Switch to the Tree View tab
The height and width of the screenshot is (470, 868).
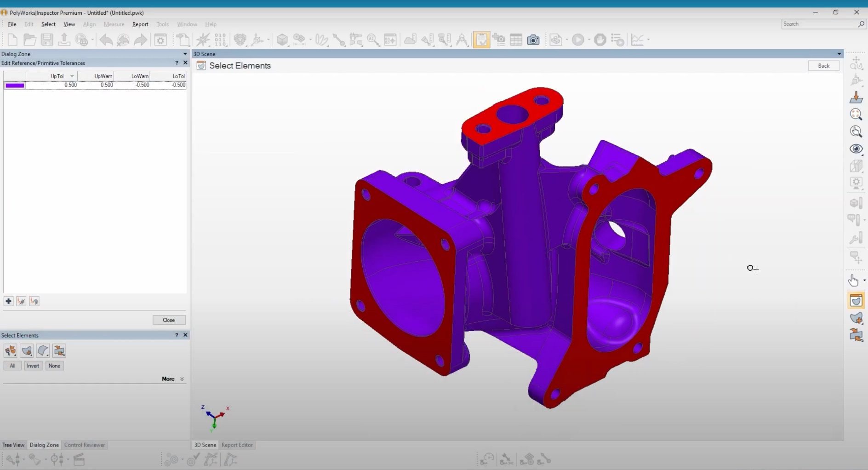point(13,445)
